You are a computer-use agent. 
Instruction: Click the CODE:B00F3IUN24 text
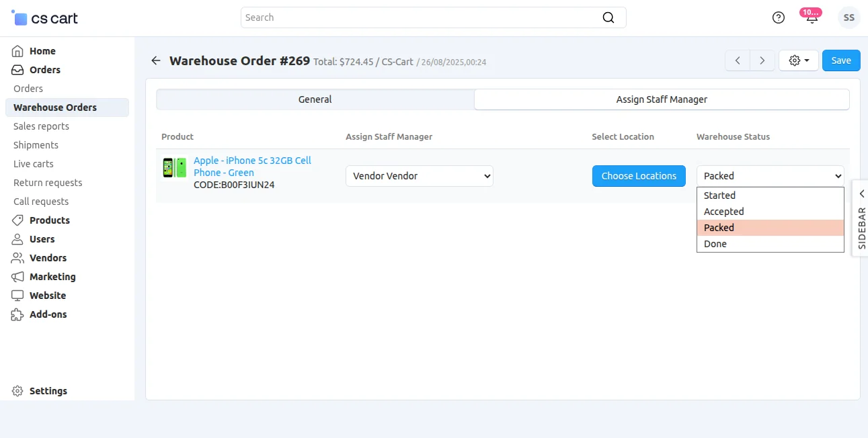pyautogui.click(x=234, y=185)
